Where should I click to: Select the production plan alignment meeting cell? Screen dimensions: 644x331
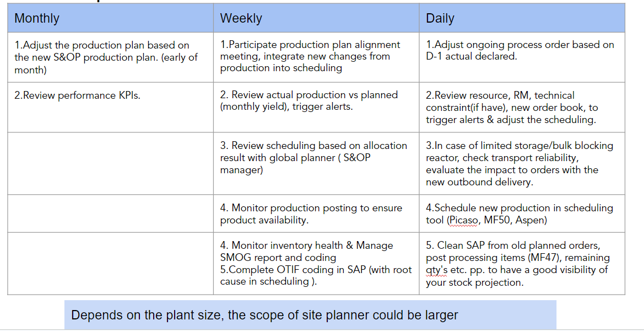tap(316, 56)
